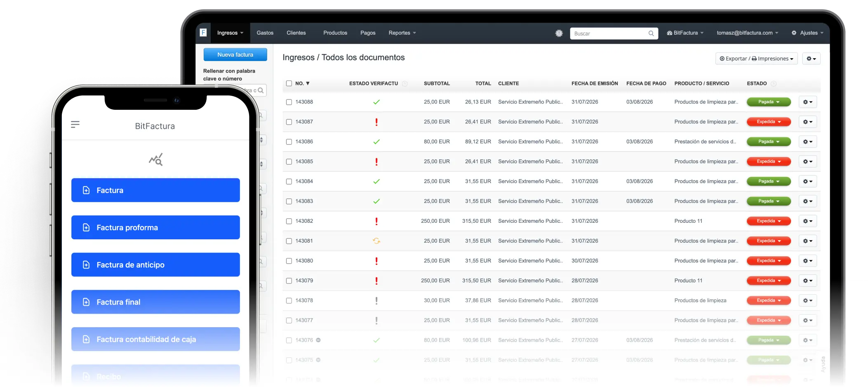Open gear actions dropdown for invoice 143085
This screenshot has width=868, height=387.
[807, 162]
